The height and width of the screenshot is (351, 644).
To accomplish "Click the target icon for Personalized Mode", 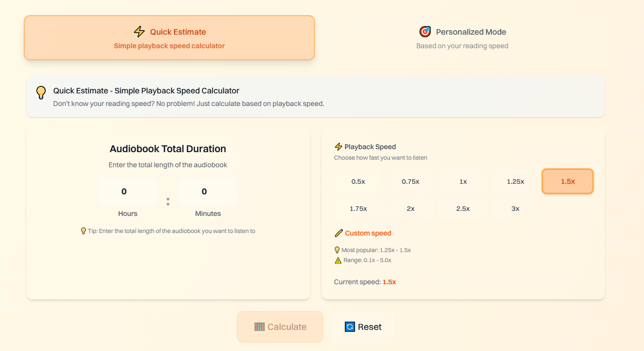I will [x=425, y=32].
